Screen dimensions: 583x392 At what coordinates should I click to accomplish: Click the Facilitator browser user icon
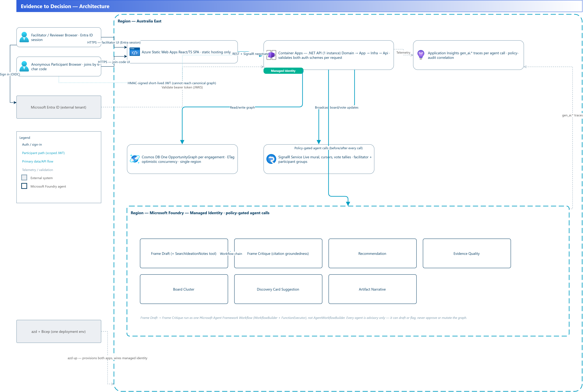coord(24,37)
